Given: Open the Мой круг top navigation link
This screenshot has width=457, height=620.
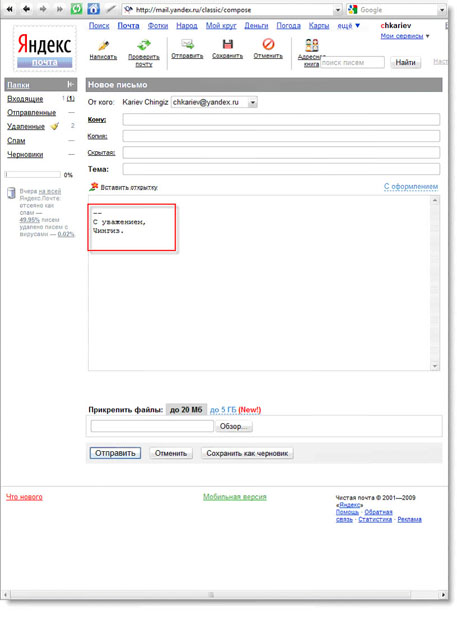Looking at the screenshot, I should pyautogui.click(x=221, y=26).
